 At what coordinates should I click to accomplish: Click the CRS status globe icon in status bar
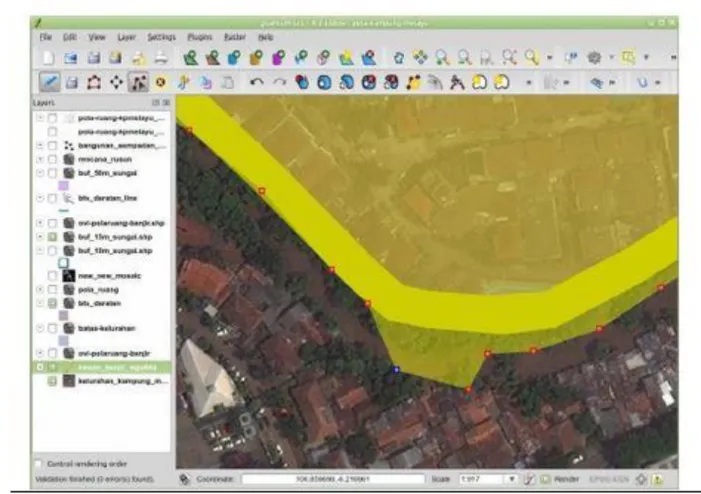[x=642, y=479]
